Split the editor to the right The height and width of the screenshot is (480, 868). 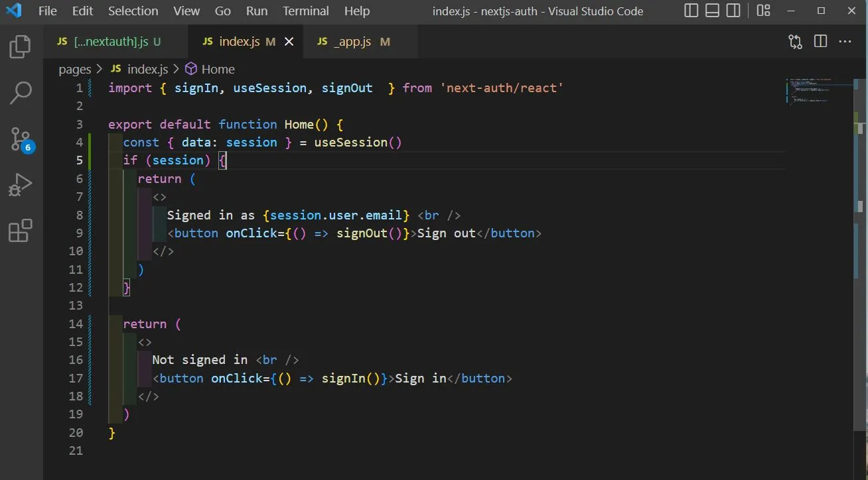click(x=820, y=41)
